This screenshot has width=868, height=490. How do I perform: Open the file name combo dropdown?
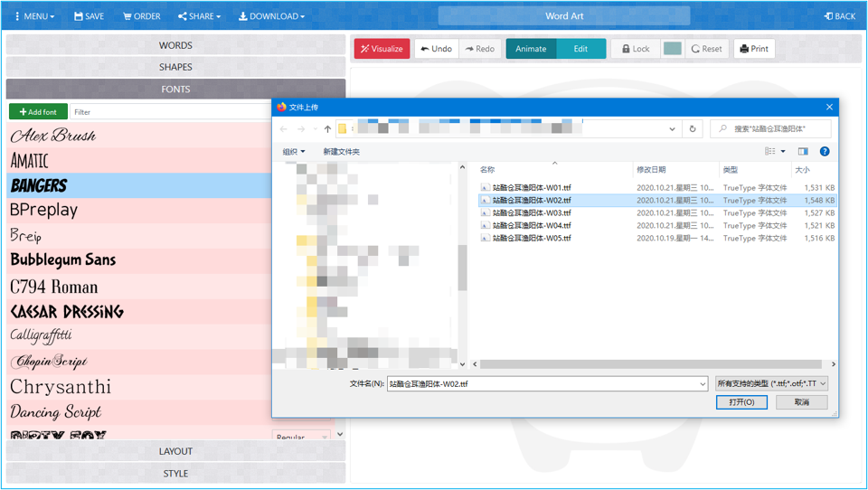[x=703, y=383]
